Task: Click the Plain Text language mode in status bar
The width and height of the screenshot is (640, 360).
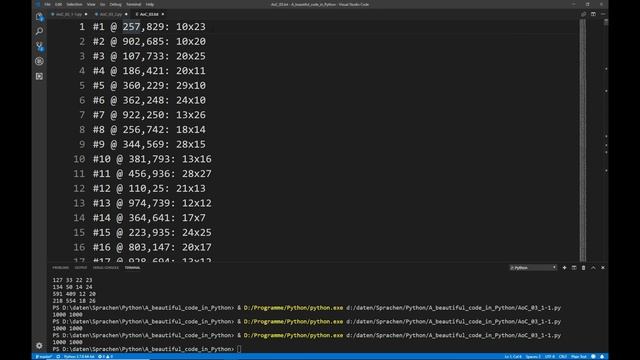Action: (x=579, y=356)
